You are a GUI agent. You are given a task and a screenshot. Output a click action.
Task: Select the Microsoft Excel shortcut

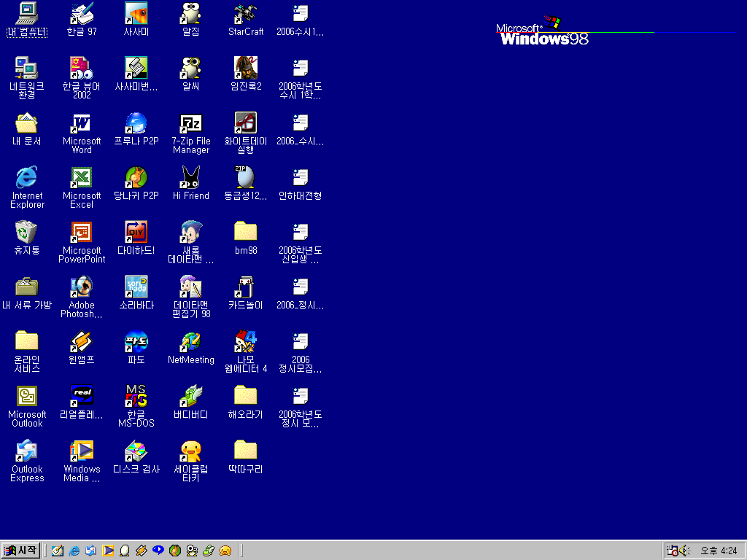click(82, 187)
